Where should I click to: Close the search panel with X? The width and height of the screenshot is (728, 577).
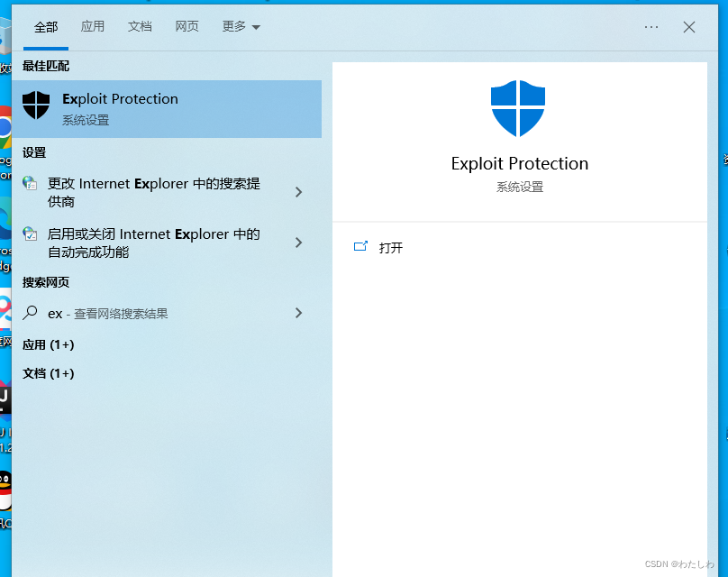pos(689,27)
